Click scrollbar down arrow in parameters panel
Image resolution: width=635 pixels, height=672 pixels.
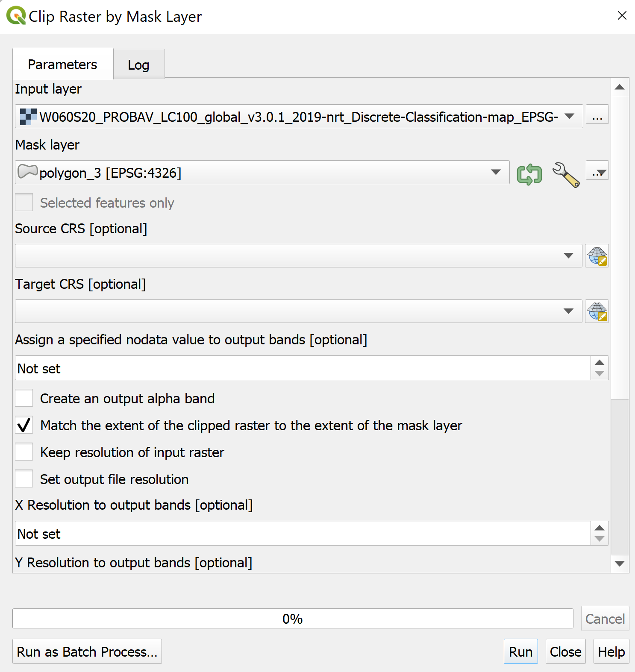pyautogui.click(x=620, y=563)
